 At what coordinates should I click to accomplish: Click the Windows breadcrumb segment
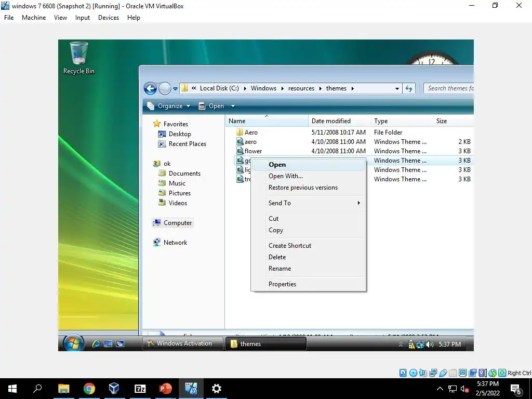coord(263,88)
